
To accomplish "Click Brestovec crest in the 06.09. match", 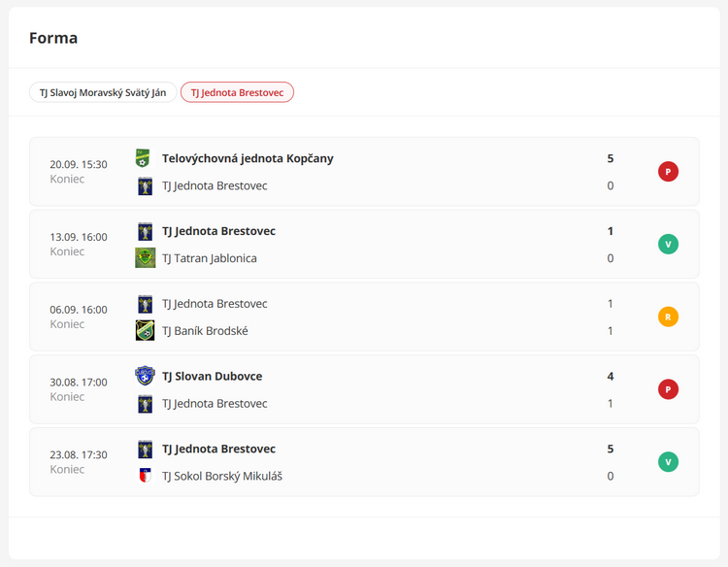I will (x=146, y=304).
